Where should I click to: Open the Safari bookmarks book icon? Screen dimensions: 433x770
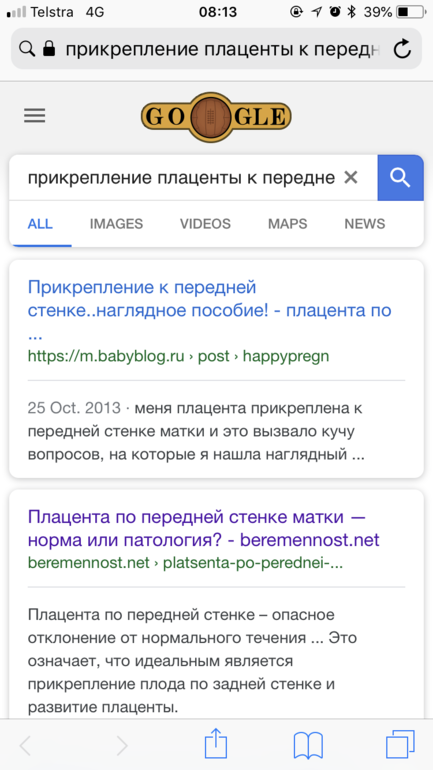[x=308, y=746]
